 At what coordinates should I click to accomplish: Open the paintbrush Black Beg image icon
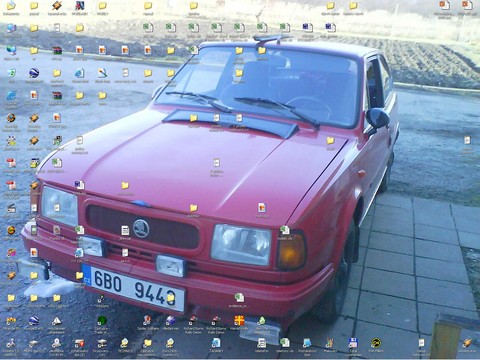pos(102,73)
